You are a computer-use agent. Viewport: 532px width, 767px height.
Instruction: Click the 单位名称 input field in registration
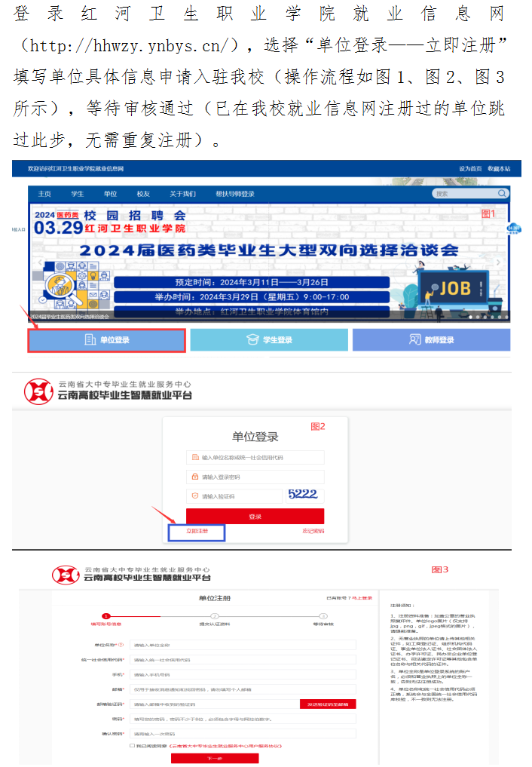[243, 645]
